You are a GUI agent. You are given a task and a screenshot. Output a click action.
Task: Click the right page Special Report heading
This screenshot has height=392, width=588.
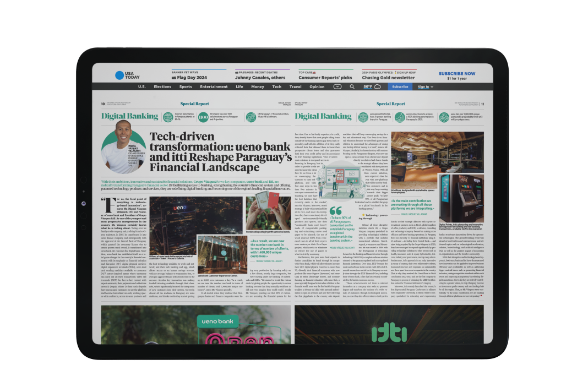(x=391, y=104)
